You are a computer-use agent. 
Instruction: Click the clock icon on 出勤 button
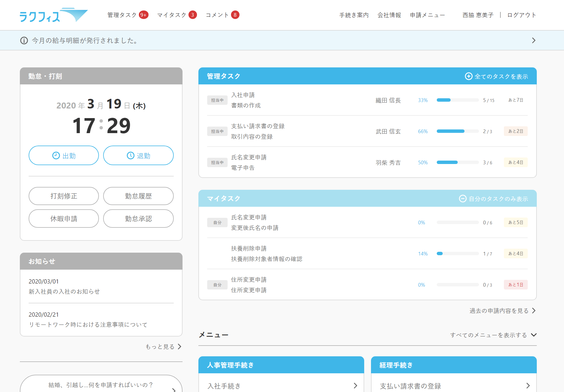click(x=56, y=155)
